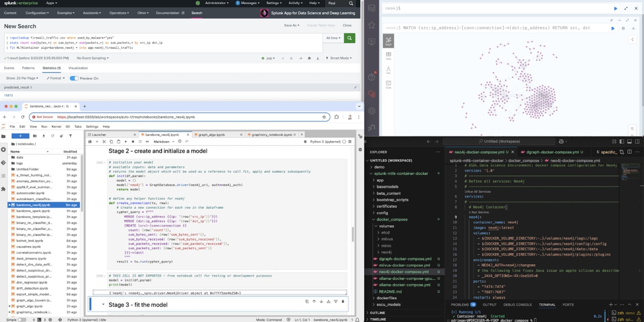Open Neo4j favorites star sidebar icon
Viewport: 644px width, 322px height.
372,25
